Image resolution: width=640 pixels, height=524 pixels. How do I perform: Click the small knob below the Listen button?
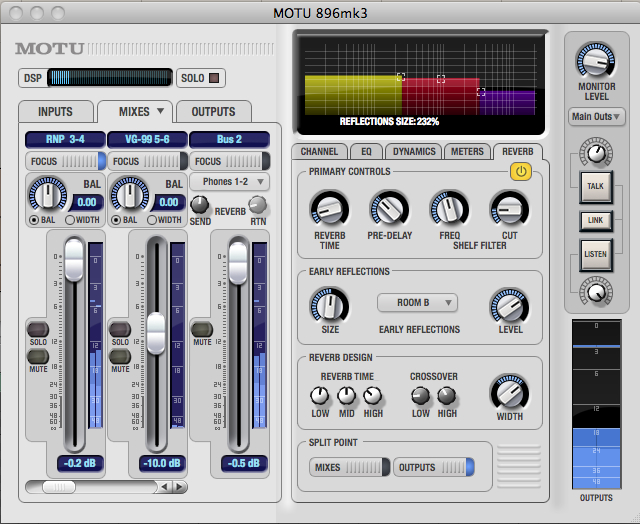pyautogui.click(x=596, y=291)
